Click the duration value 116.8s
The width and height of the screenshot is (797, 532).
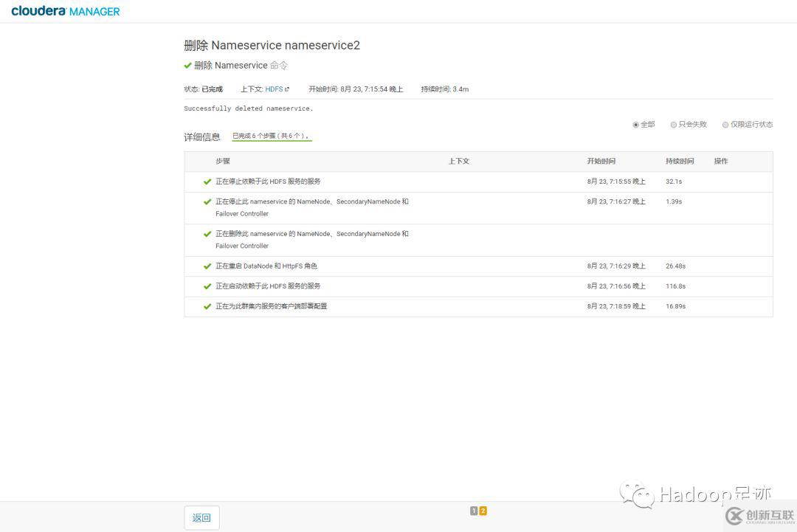coord(675,286)
